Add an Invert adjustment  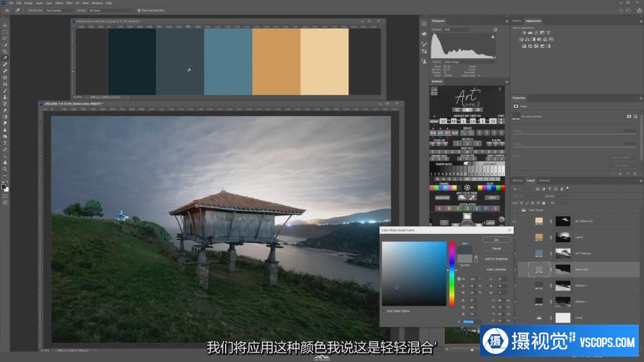[524, 46]
